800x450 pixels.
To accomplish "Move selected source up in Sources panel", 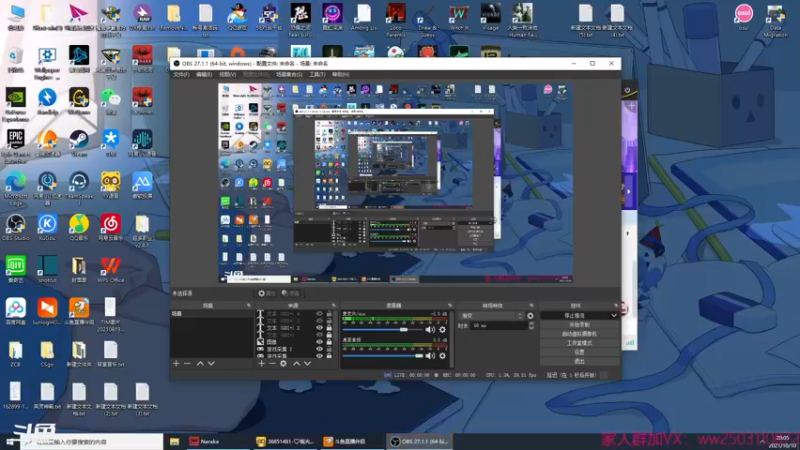I will pyautogui.click(x=296, y=363).
